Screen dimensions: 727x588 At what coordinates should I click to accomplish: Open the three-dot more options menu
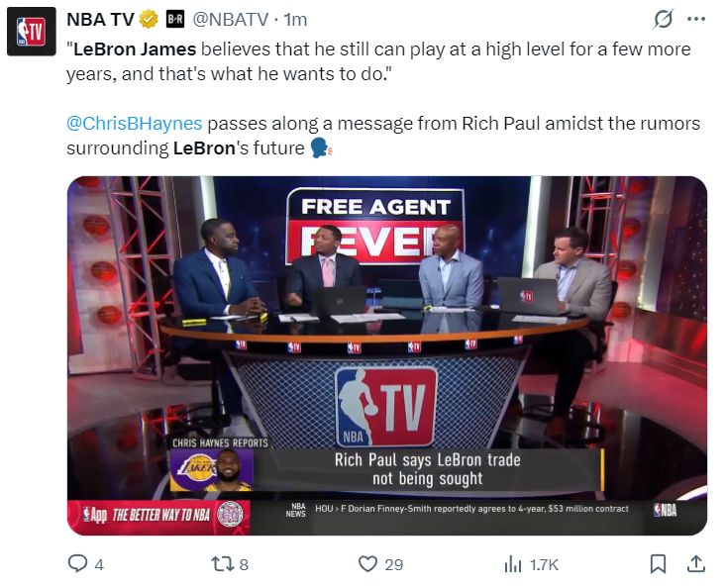[x=696, y=20]
